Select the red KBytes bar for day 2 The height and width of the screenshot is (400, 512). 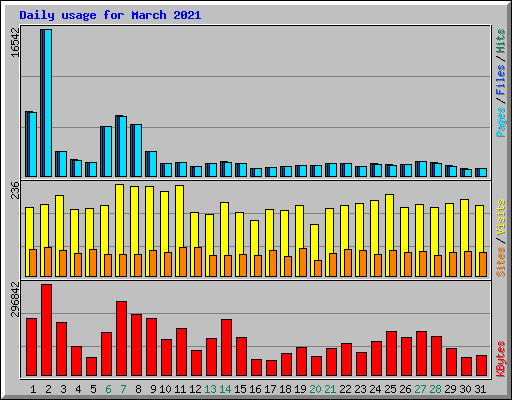tap(46, 330)
